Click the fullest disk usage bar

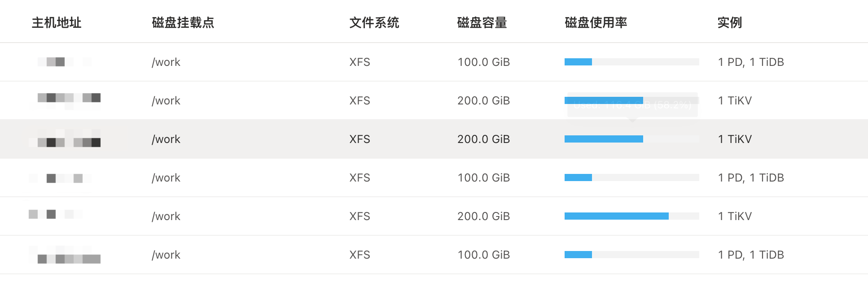point(631,216)
